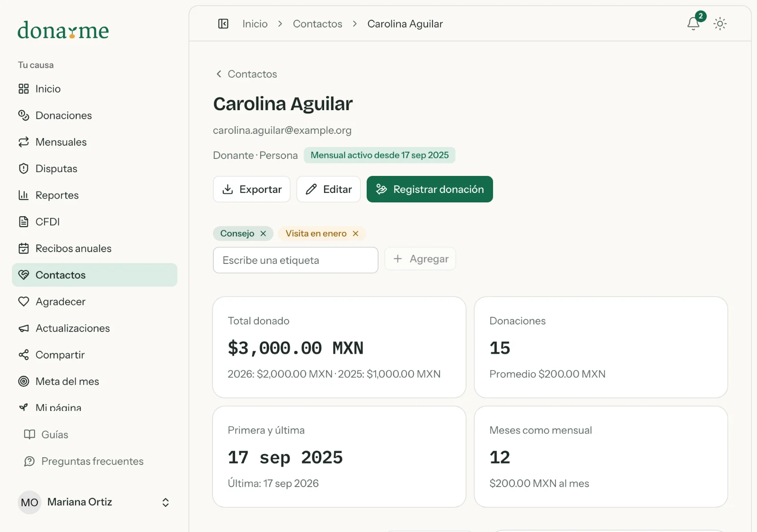This screenshot has height=532, width=757.
Task: Click the CFDI document icon
Action: point(24,222)
